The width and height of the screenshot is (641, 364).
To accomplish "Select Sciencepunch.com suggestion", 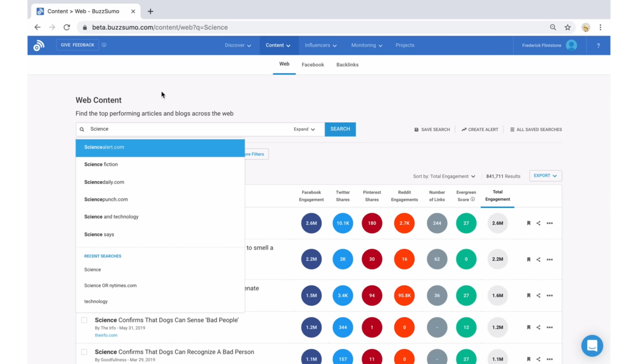I will pos(160,199).
